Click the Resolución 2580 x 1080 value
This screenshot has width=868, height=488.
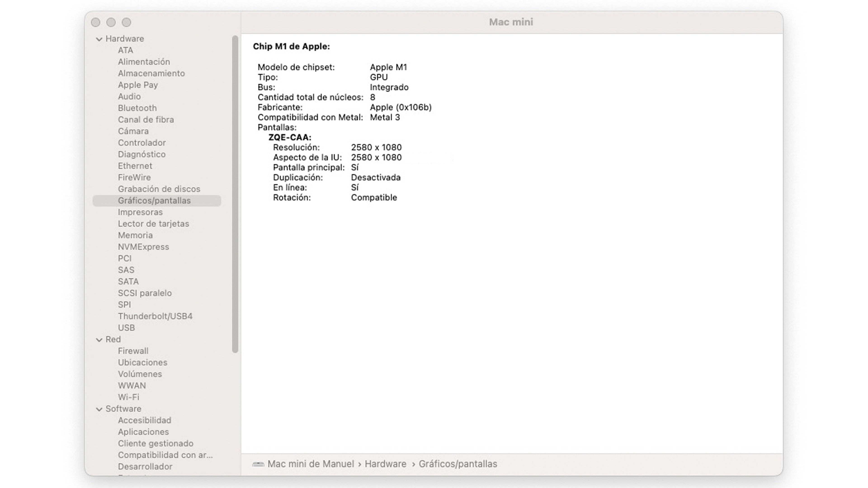(376, 148)
